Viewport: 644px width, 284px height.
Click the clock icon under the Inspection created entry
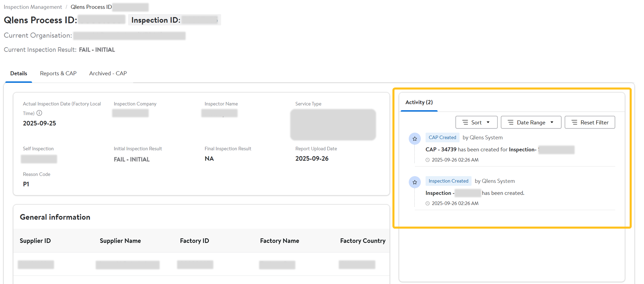tap(428, 203)
